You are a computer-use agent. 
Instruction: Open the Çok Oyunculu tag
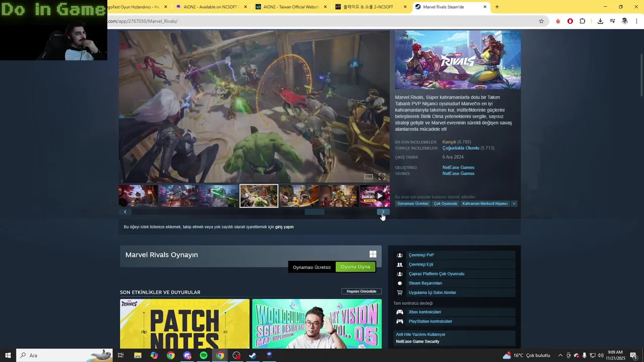point(445,204)
